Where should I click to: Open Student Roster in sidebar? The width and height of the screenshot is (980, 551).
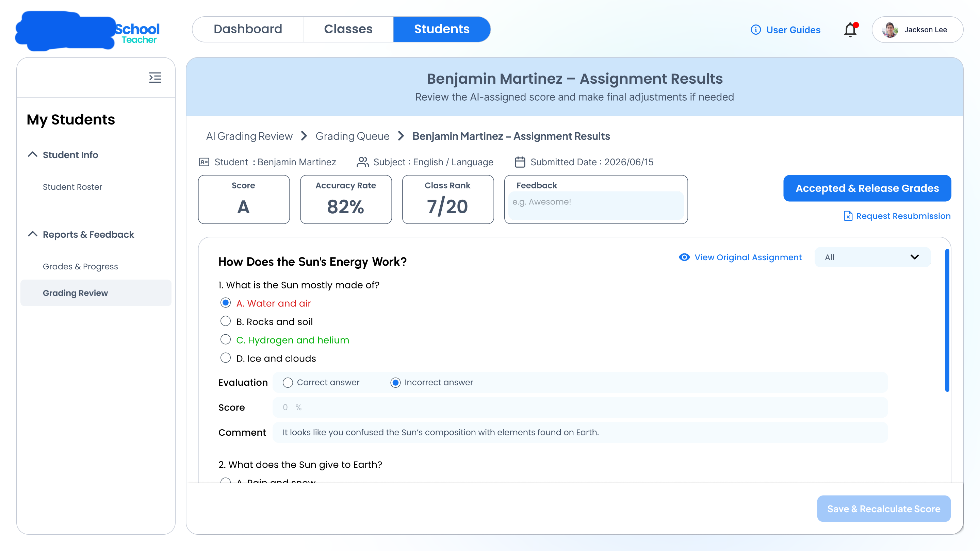[x=72, y=187]
